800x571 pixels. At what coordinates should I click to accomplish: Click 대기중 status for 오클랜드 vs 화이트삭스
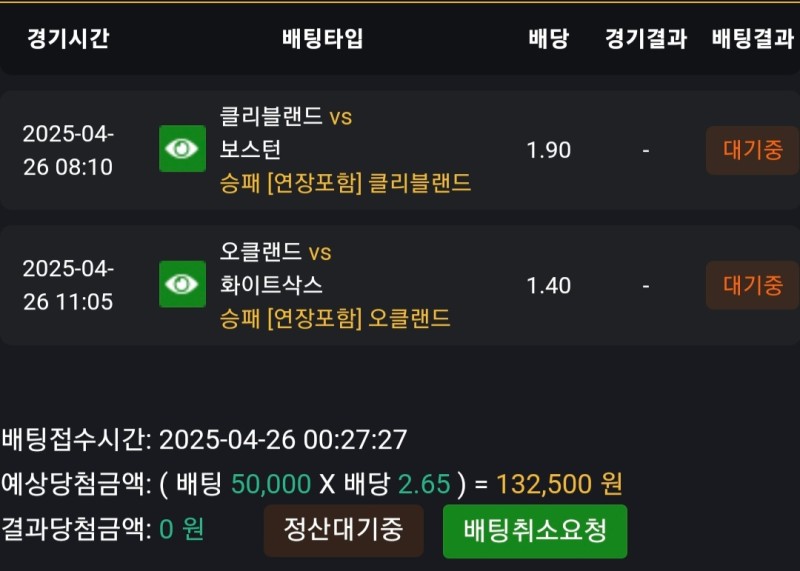(752, 285)
